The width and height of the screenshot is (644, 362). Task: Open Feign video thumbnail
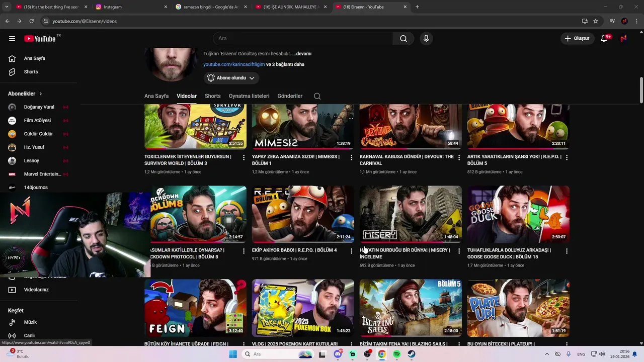(195, 308)
